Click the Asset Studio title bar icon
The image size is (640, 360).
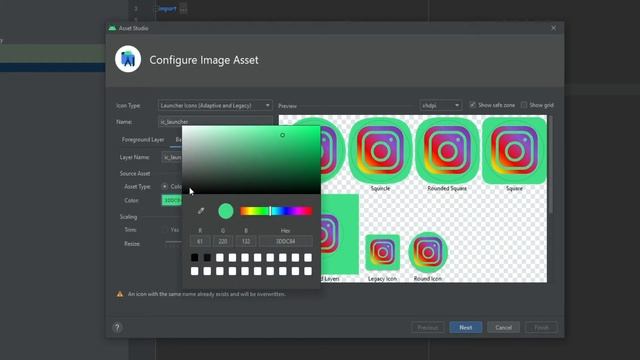click(112, 28)
